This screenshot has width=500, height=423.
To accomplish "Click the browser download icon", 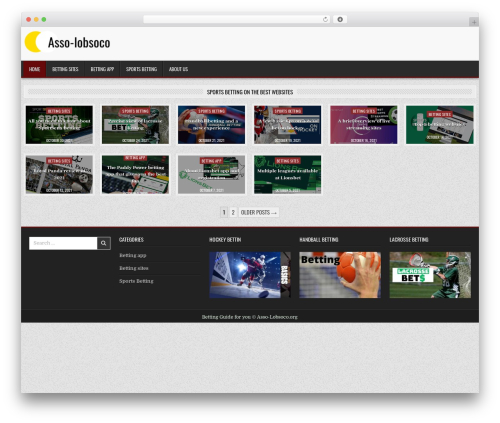I will 340,20.
